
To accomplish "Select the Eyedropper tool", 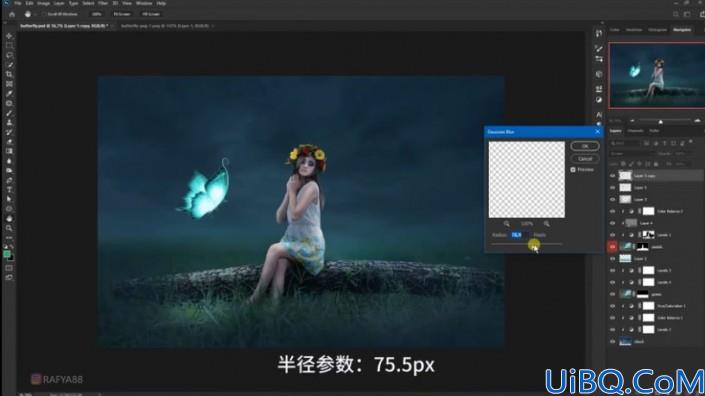I will click(x=9, y=93).
